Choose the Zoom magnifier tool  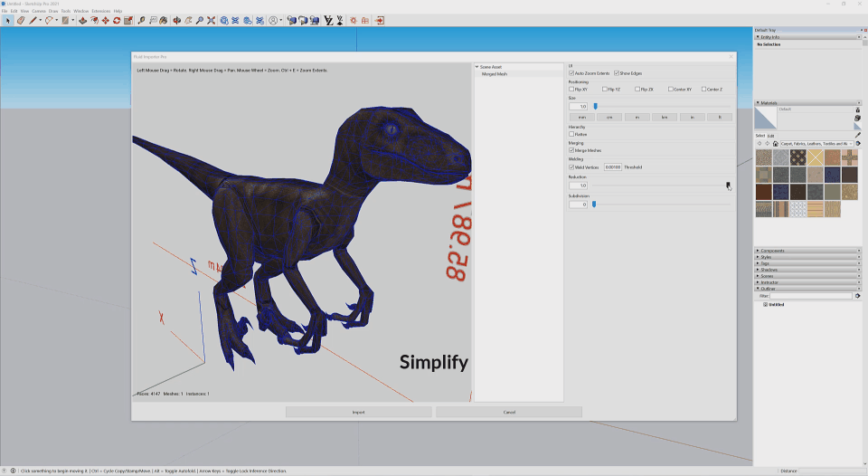click(199, 21)
